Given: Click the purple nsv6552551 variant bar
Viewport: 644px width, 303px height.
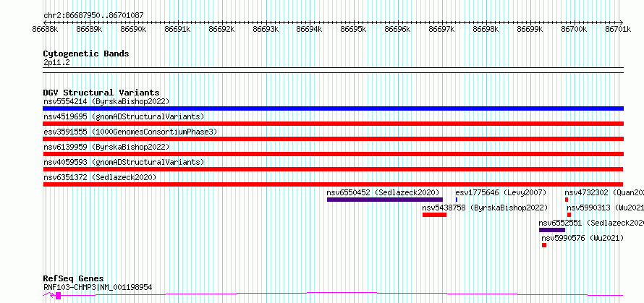Looking at the screenshot, I should pyautogui.click(x=552, y=230).
